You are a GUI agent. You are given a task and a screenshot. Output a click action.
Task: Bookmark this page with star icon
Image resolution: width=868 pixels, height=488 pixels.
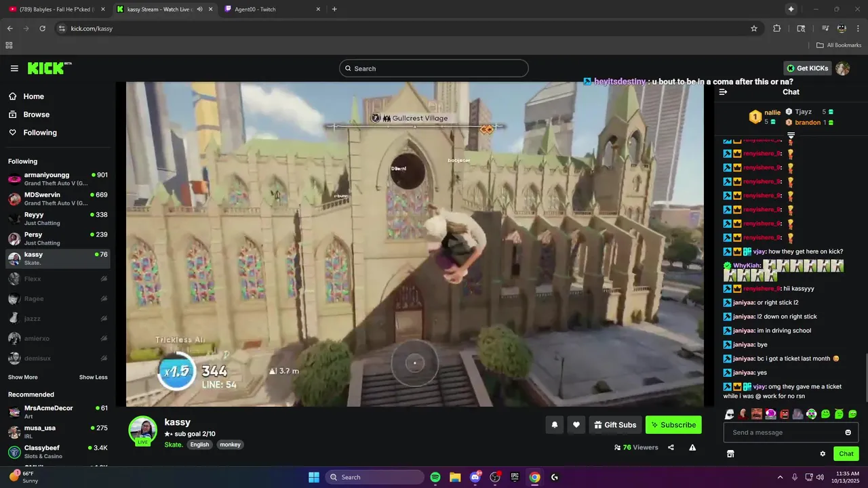753,28
